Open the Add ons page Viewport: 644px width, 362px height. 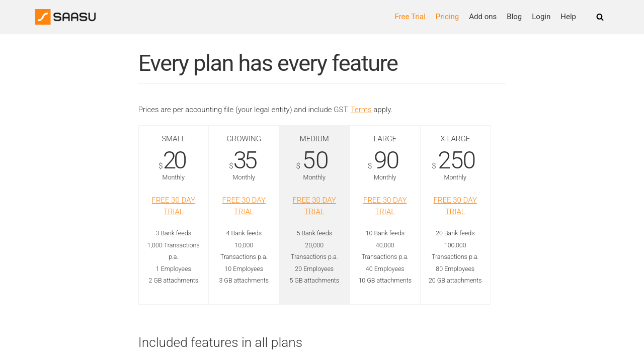[x=482, y=17]
